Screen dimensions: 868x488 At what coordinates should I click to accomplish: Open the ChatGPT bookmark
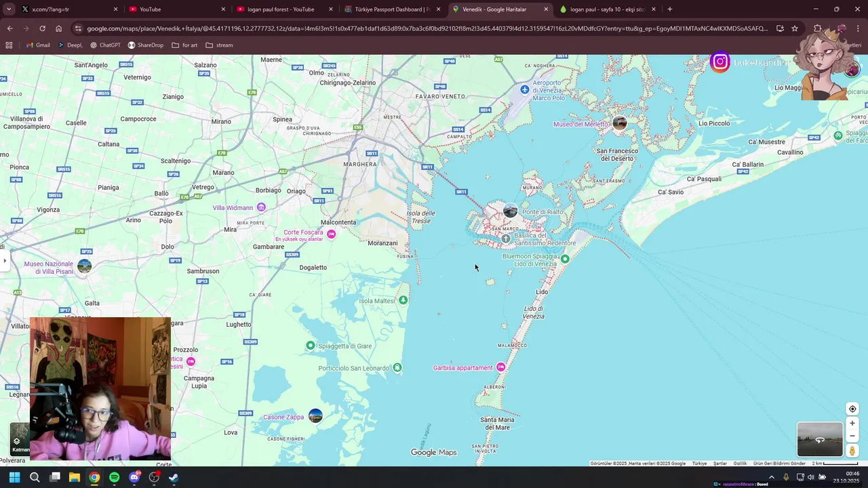pyautogui.click(x=104, y=45)
